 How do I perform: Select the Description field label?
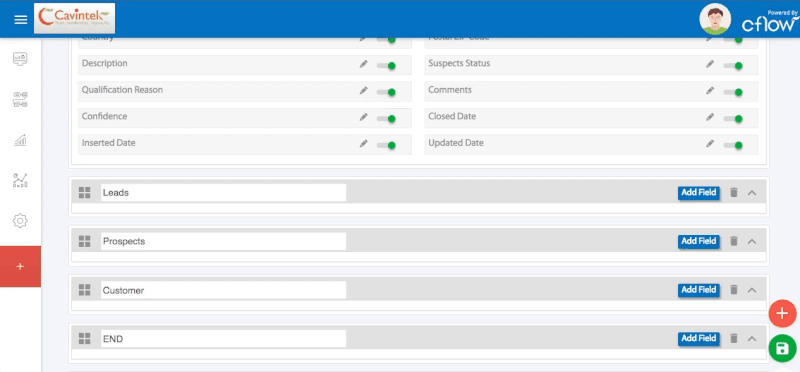105,63
